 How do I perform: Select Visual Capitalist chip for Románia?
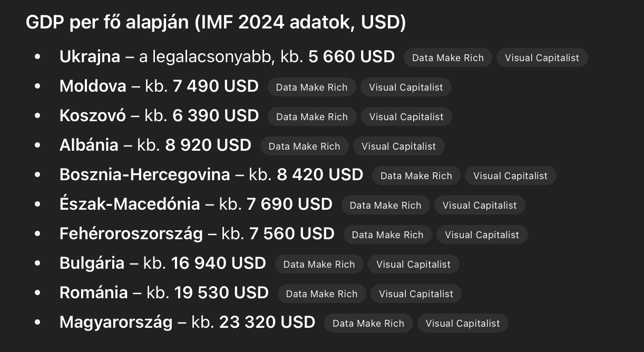(x=416, y=294)
